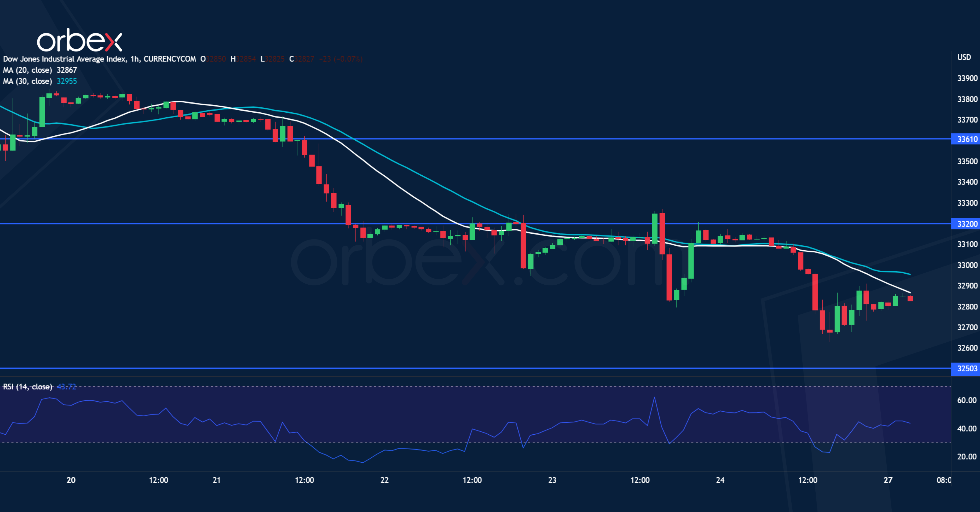Select the date 22 on time axis
The width and height of the screenshot is (980, 512).
pyautogui.click(x=384, y=480)
